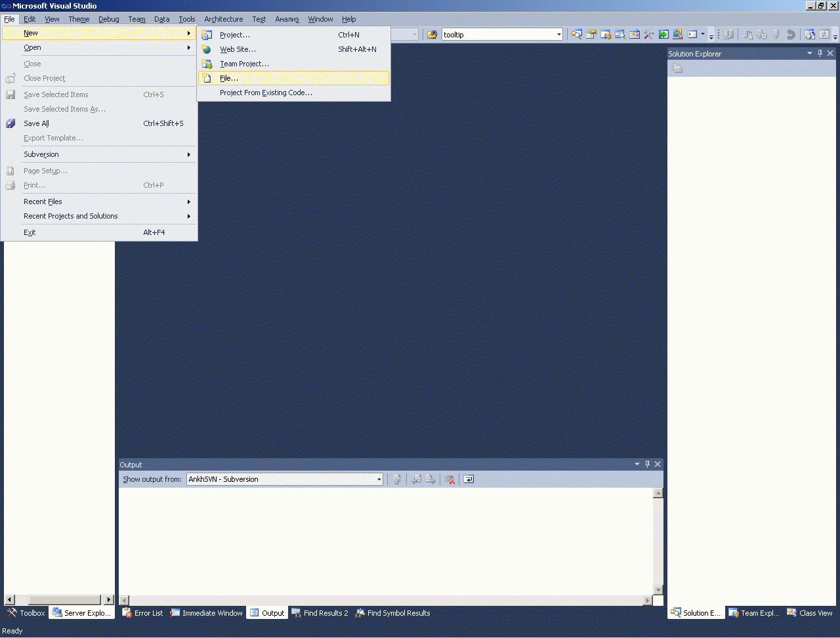Open the View menu
Viewport: 840px width, 638px height.
52,19
